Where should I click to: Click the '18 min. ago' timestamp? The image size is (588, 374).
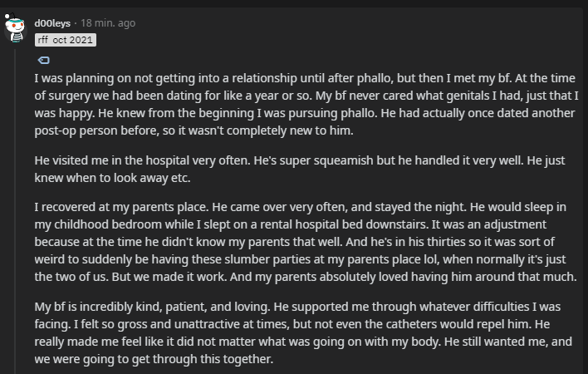coord(108,23)
